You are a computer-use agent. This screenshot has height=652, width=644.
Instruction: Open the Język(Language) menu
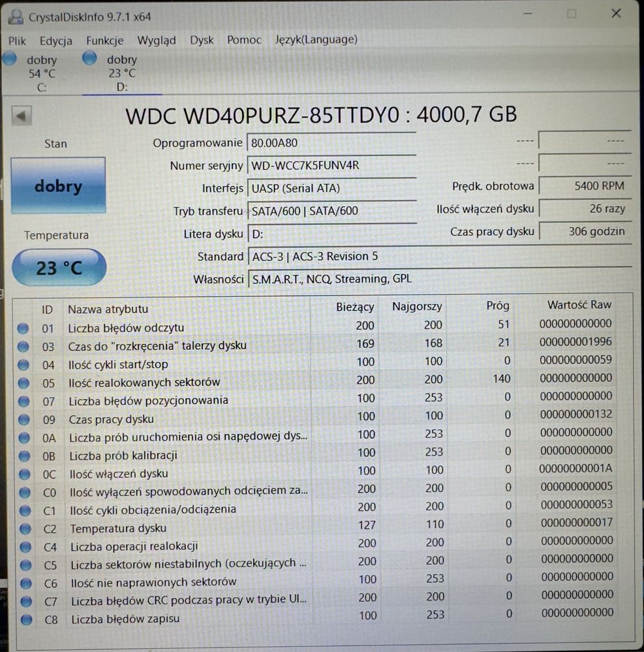[316, 40]
